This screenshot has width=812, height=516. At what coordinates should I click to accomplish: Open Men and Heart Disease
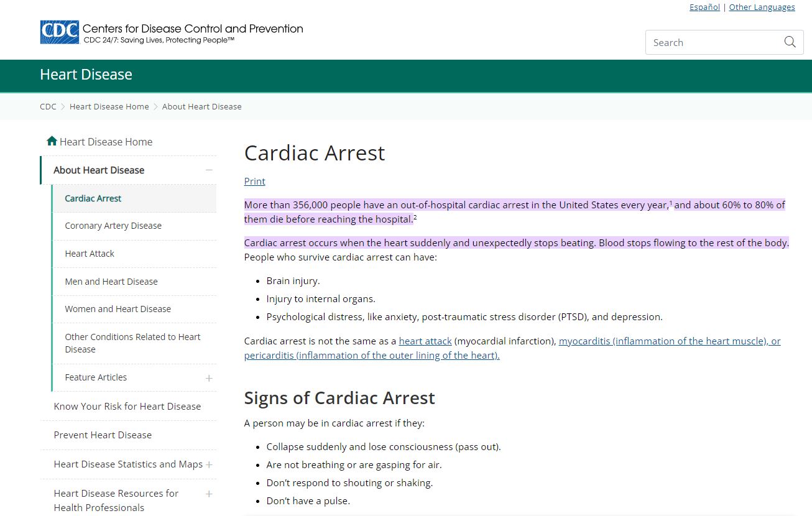pos(111,282)
